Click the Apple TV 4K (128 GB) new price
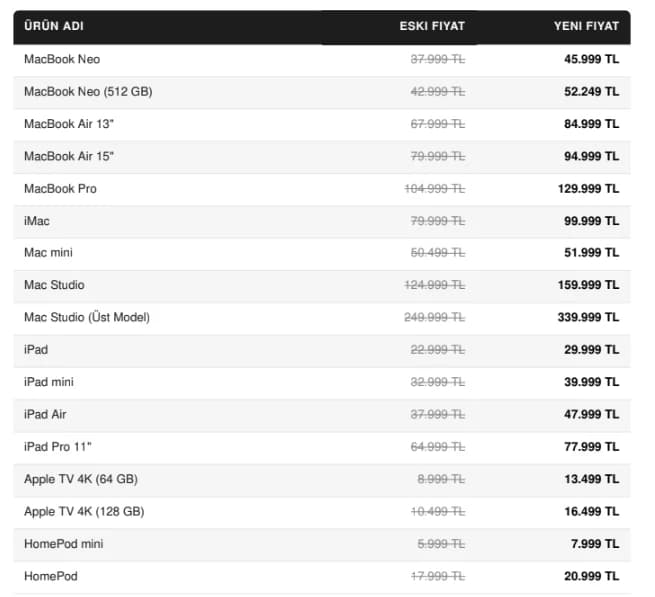The height and width of the screenshot is (597, 655). 592,511
